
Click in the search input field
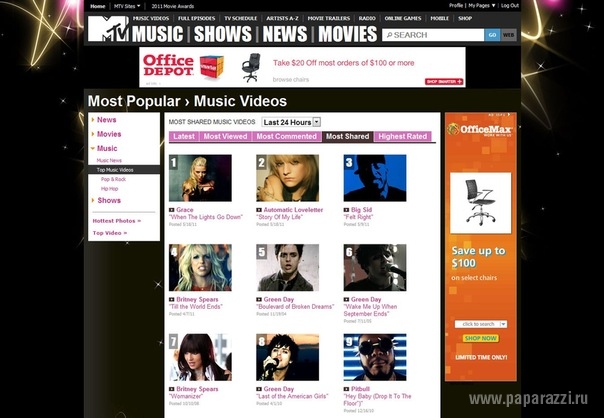[433, 35]
